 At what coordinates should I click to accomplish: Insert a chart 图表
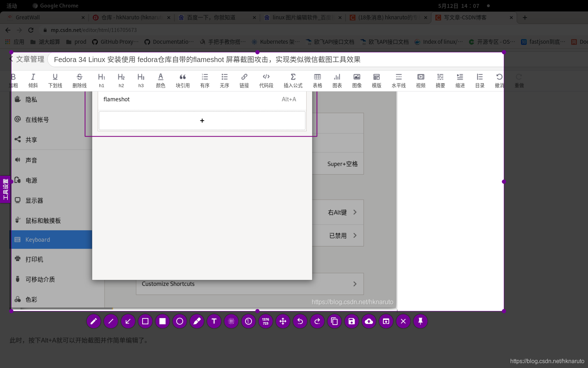(x=337, y=81)
